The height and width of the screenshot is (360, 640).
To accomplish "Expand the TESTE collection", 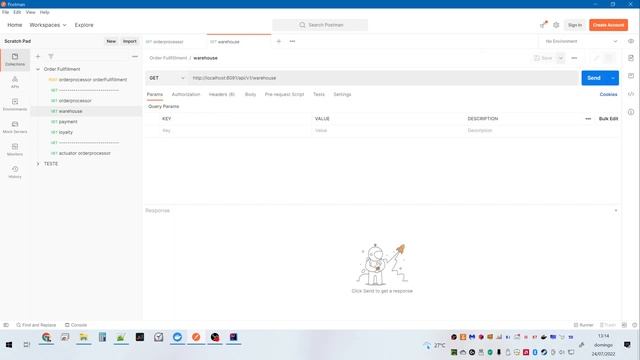I will click(38, 164).
